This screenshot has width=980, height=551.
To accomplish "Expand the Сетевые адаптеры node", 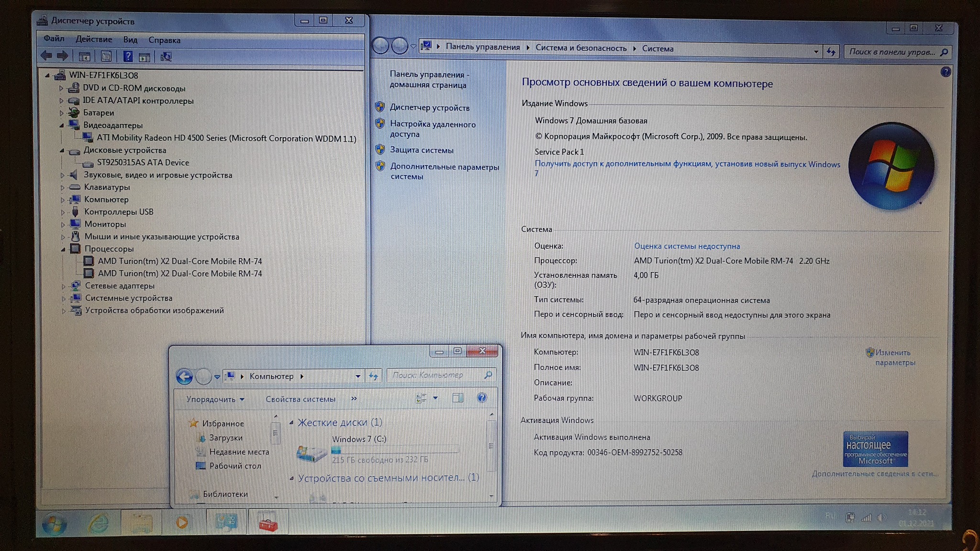I will coord(64,286).
